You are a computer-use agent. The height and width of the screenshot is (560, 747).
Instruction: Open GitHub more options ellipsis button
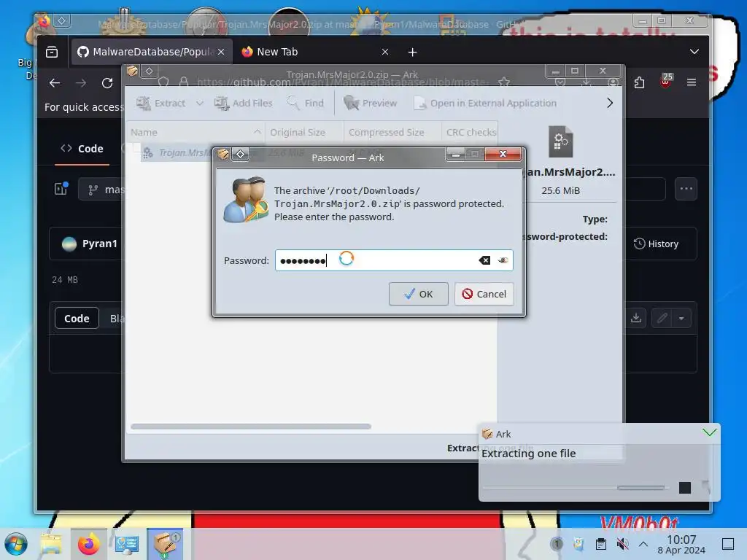tap(686, 189)
